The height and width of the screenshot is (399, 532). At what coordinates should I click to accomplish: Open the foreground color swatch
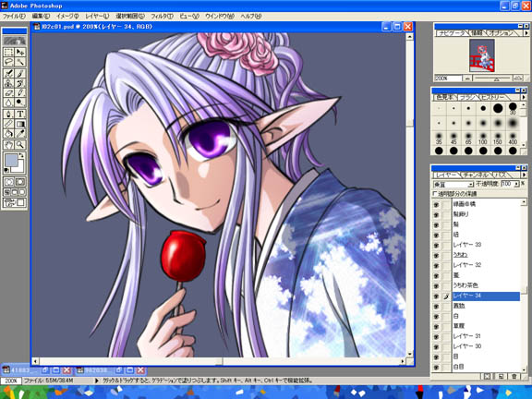tap(11, 160)
